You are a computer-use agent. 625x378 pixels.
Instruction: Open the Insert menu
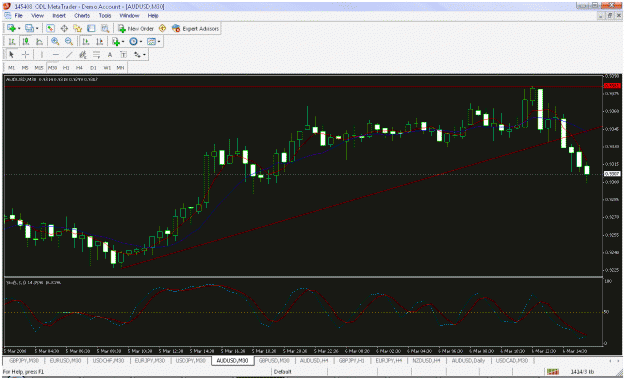(x=59, y=16)
